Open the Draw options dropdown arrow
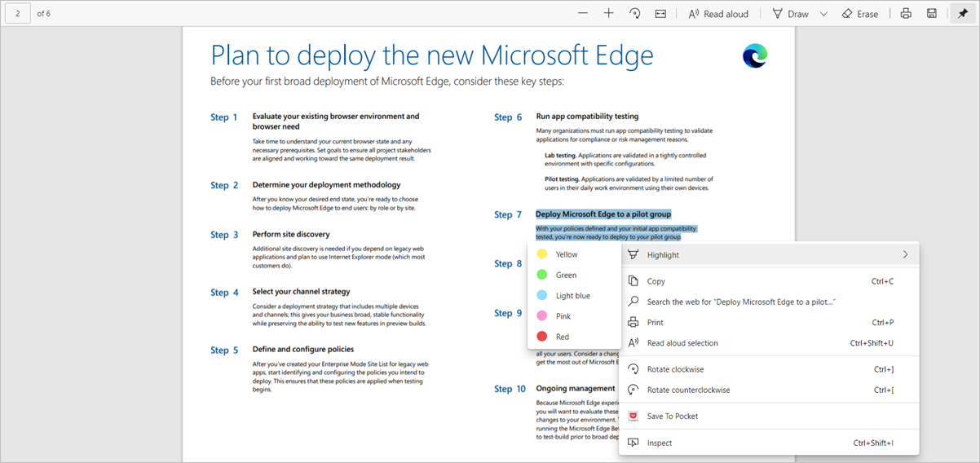Image resolution: width=980 pixels, height=463 pixels. [x=823, y=14]
